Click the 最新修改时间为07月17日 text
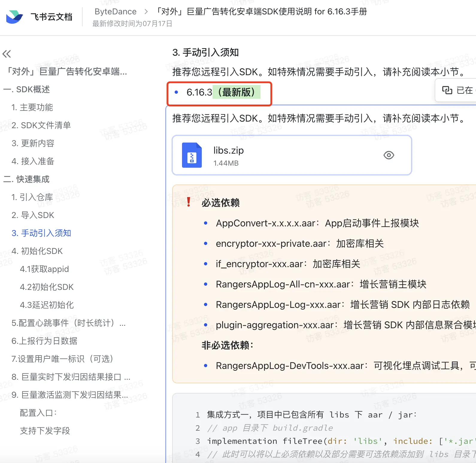476x463 pixels. 132,24
